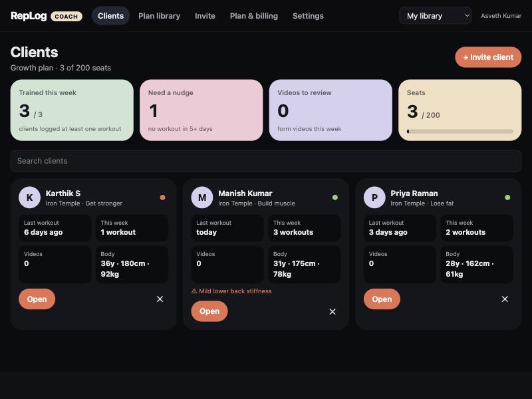Open the My library dropdown
532x399 pixels.
[x=436, y=16]
